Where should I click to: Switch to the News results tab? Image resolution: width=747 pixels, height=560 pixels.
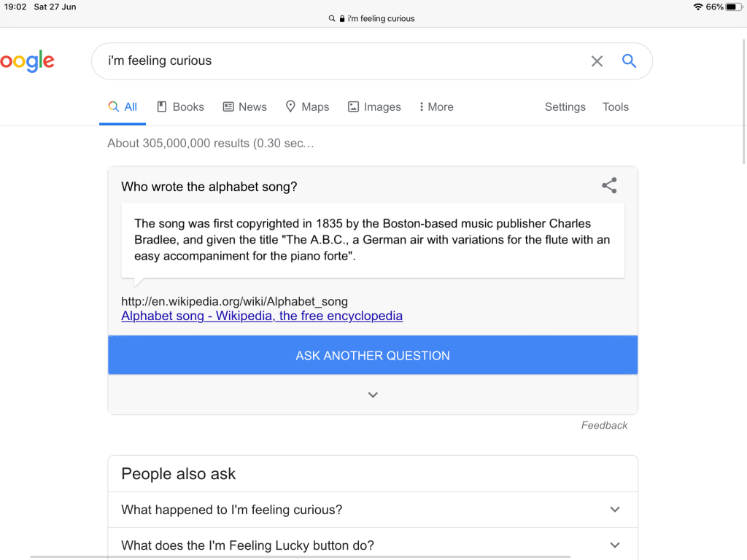point(244,106)
